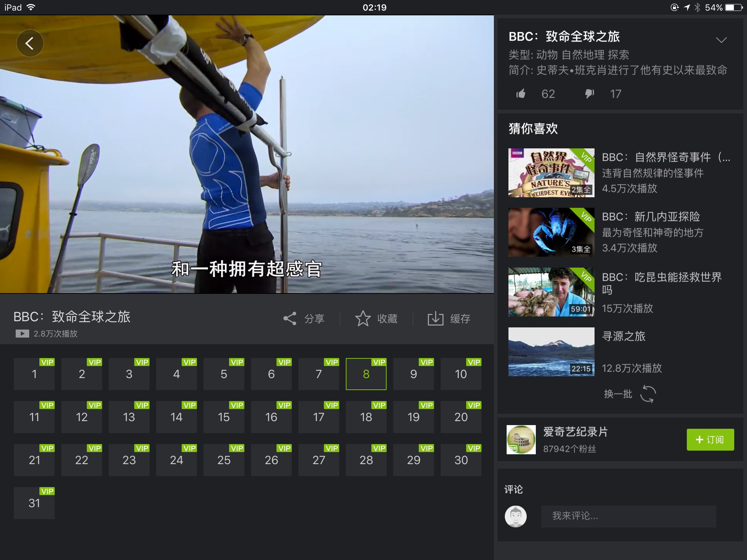This screenshot has width=747, height=560.
Task: Select episode 14
Action: (x=177, y=417)
